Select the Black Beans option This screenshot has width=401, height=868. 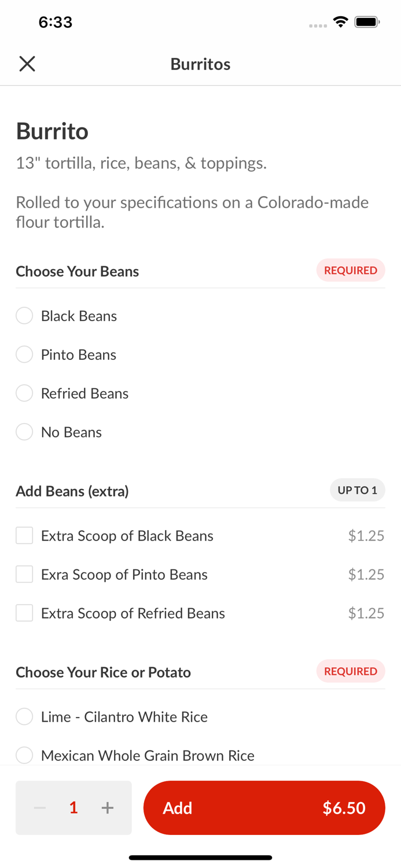tap(24, 316)
